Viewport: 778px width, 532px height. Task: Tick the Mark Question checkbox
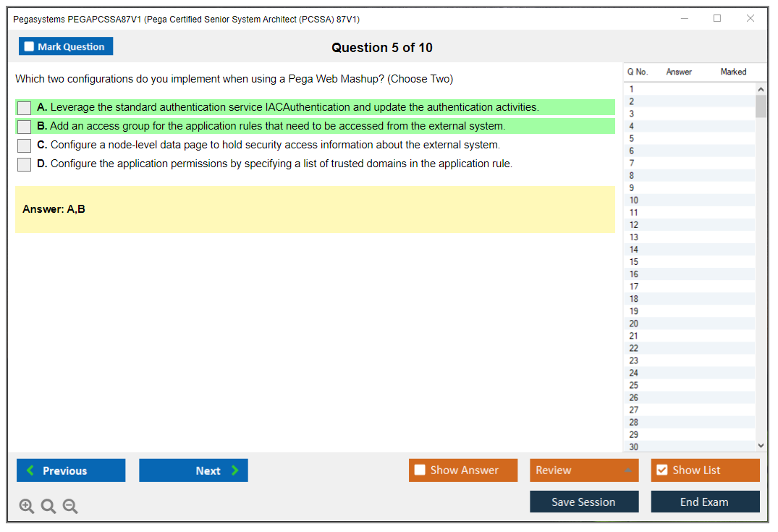[x=29, y=47]
